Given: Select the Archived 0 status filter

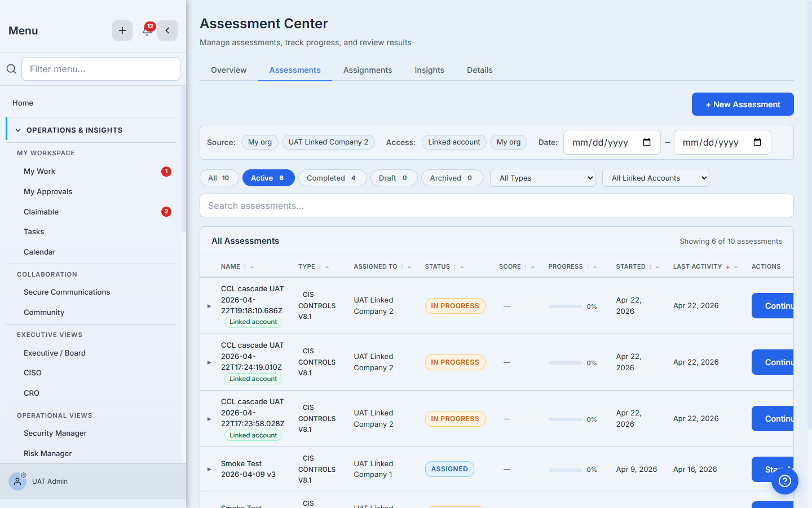Looking at the screenshot, I should [x=452, y=178].
